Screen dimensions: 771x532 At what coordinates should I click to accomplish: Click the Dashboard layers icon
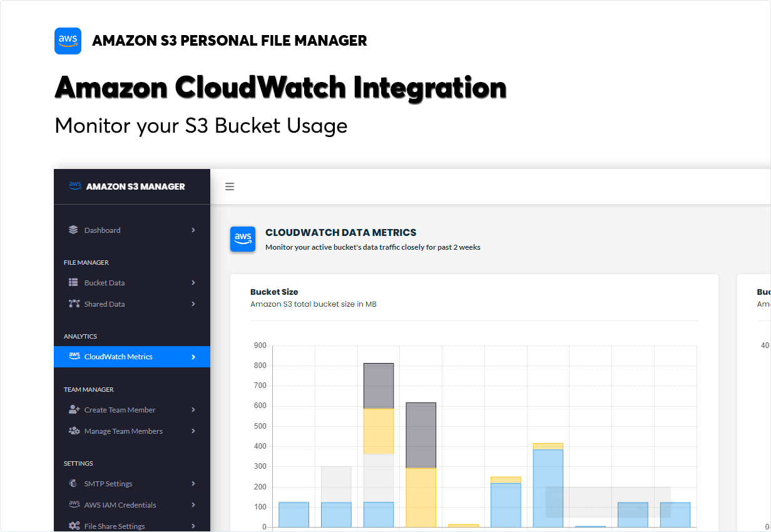73,230
